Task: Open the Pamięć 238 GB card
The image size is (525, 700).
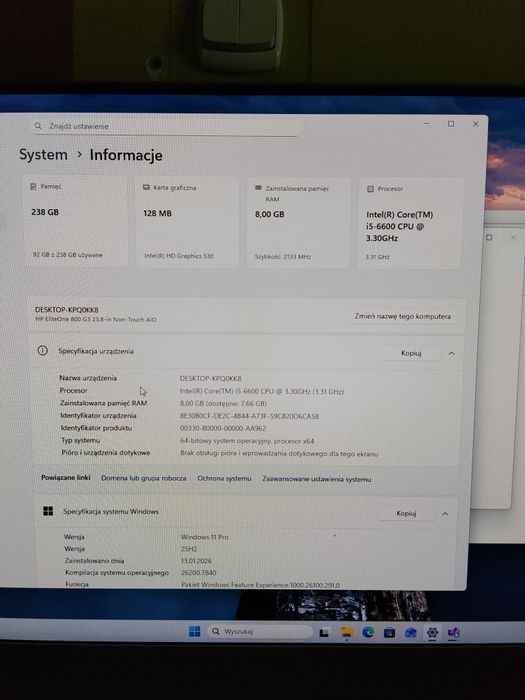Action: [x=75, y=221]
